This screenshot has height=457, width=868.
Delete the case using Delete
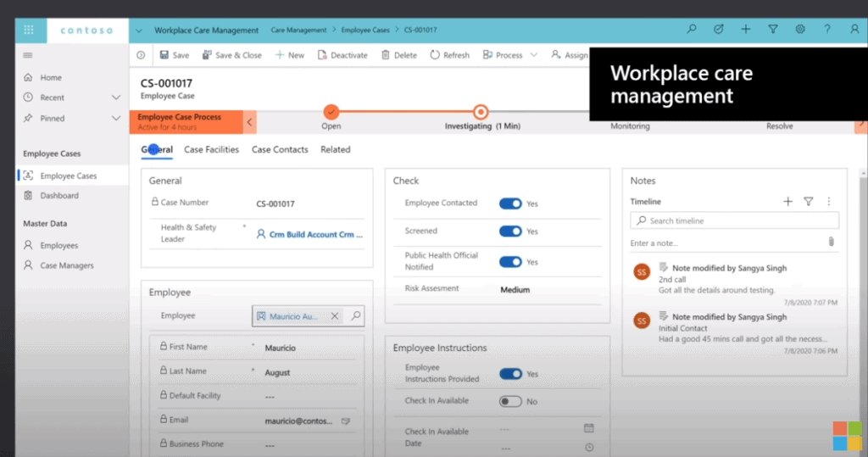click(x=399, y=55)
